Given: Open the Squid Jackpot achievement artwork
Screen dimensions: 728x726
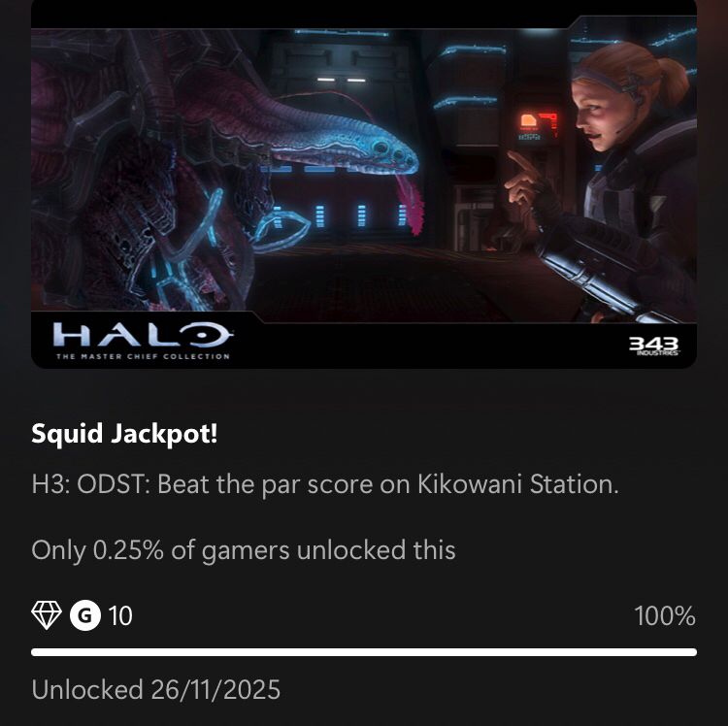Looking at the screenshot, I should coord(364,183).
